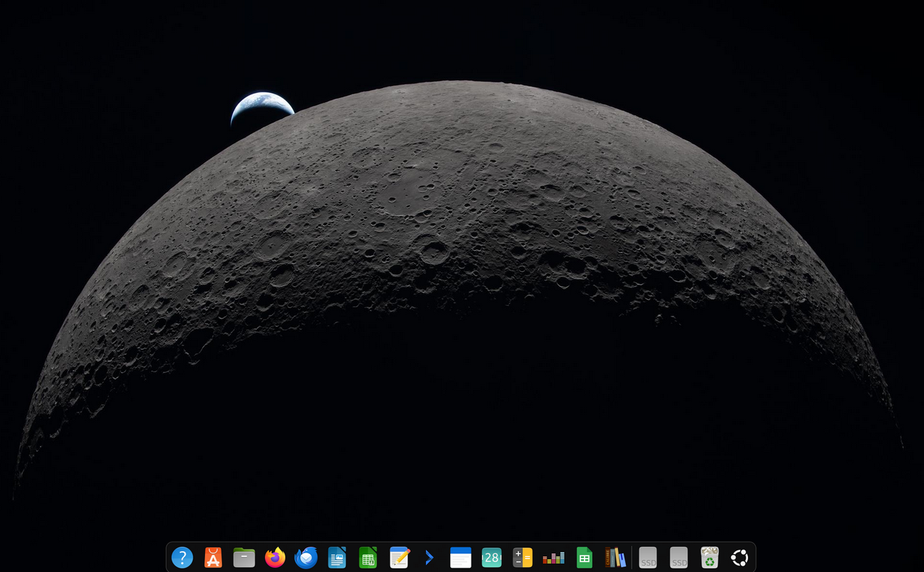
Task: Open the right SSD drive icon
Action: (679, 558)
